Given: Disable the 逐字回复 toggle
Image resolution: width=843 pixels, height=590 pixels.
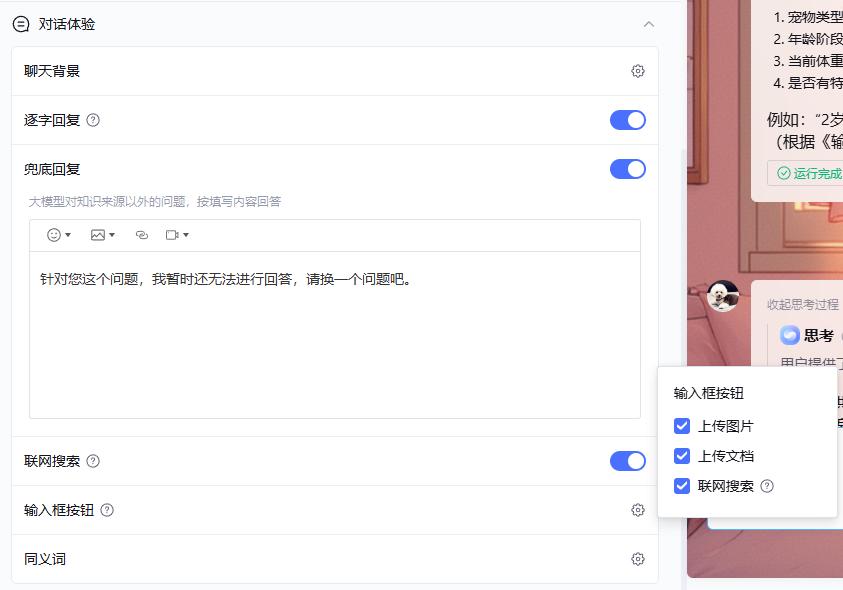Looking at the screenshot, I should click(627, 120).
